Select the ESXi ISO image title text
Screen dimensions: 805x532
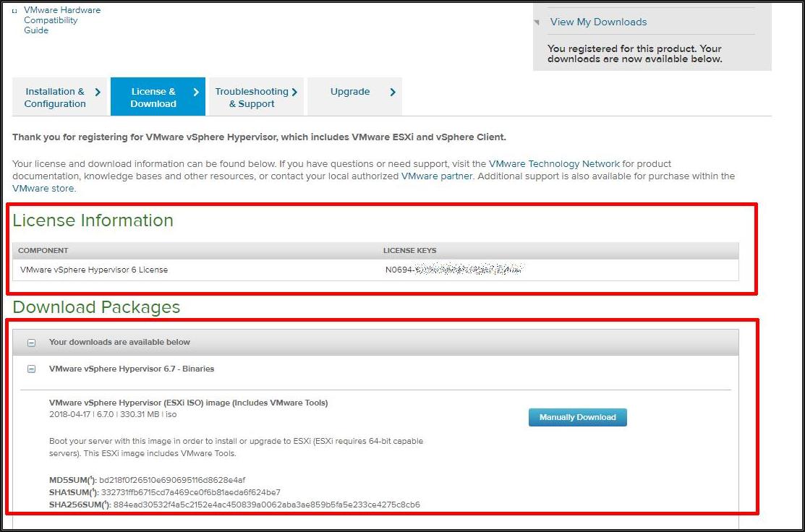[189, 403]
